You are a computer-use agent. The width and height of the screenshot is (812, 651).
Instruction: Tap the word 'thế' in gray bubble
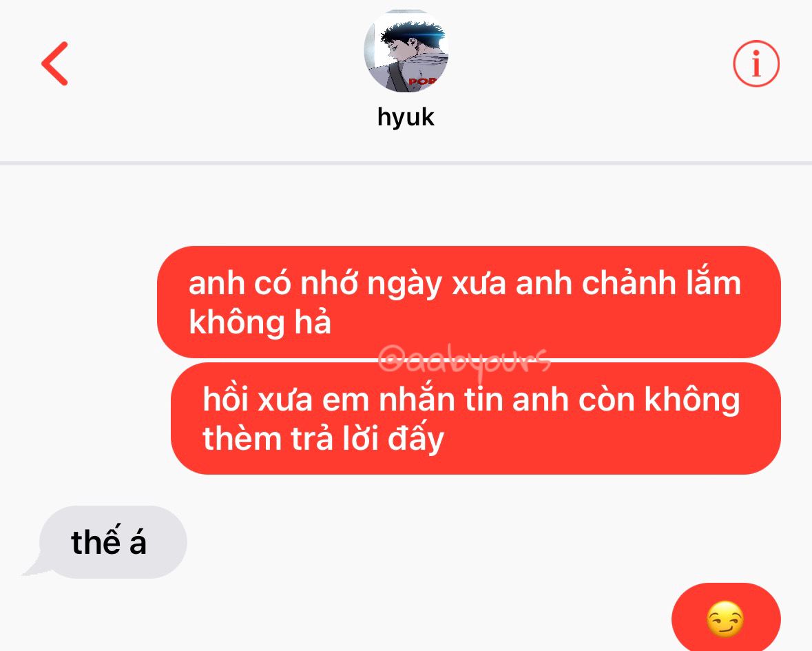96,541
